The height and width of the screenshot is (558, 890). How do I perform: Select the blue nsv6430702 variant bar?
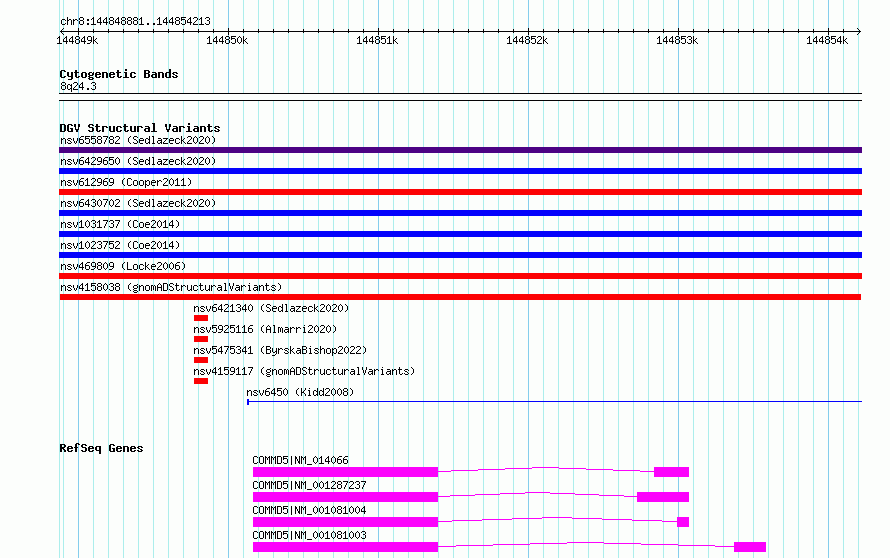click(460, 213)
